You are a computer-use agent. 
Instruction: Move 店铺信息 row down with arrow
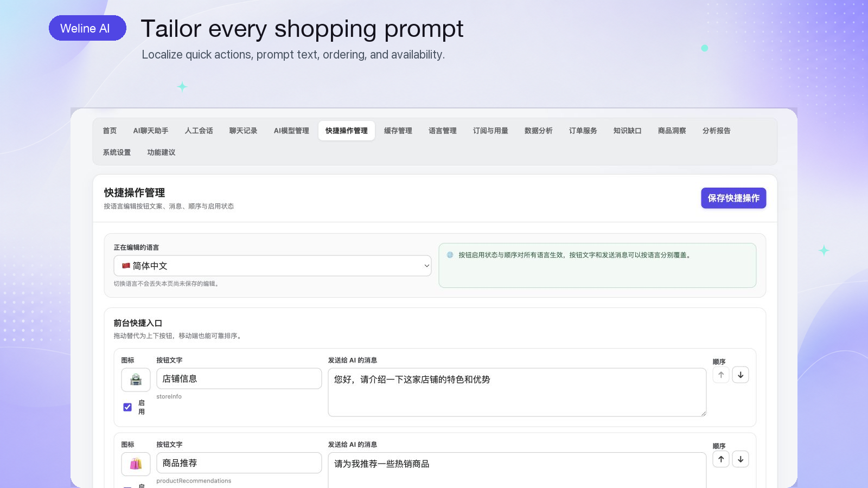pyautogui.click(x=741, y=375)
